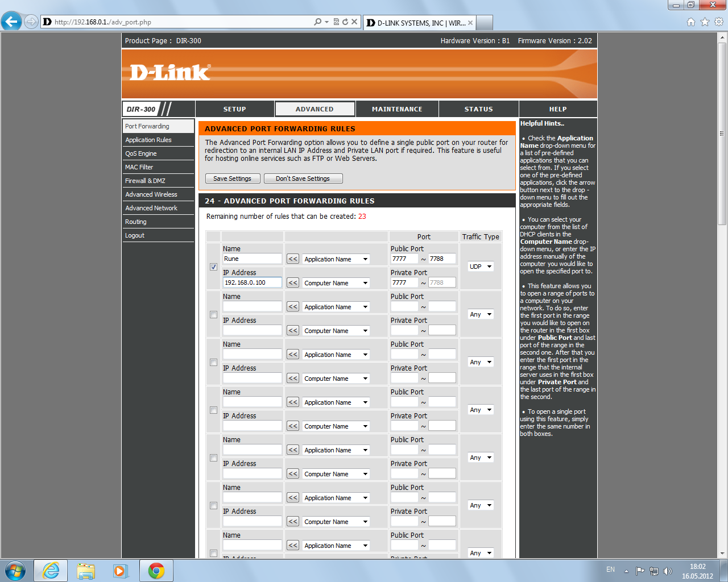Screen dimensions: 728x582
Task: Close the D-LINK SYSTEMS browser tab
Action: tap(470, 23)
